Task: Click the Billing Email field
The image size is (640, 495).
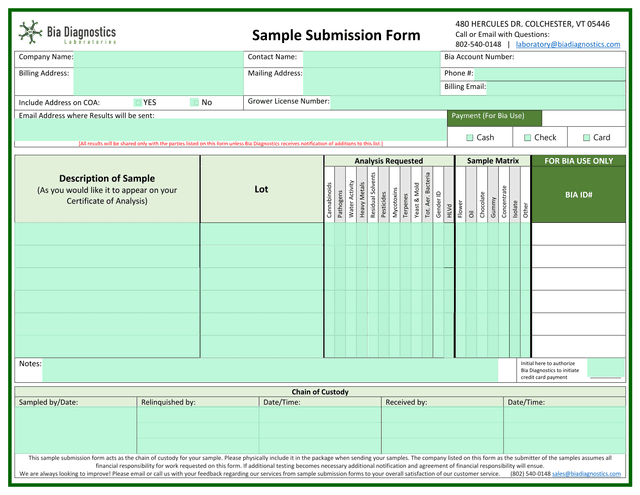Action: (x=556, y=89)
